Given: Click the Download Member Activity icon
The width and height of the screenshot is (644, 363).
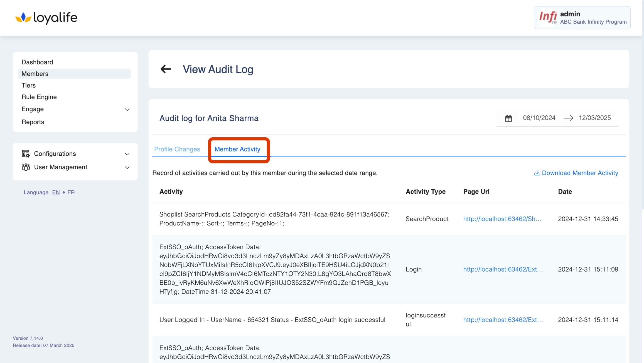Looking at the screenshot, I should click(x=537, y=173).
